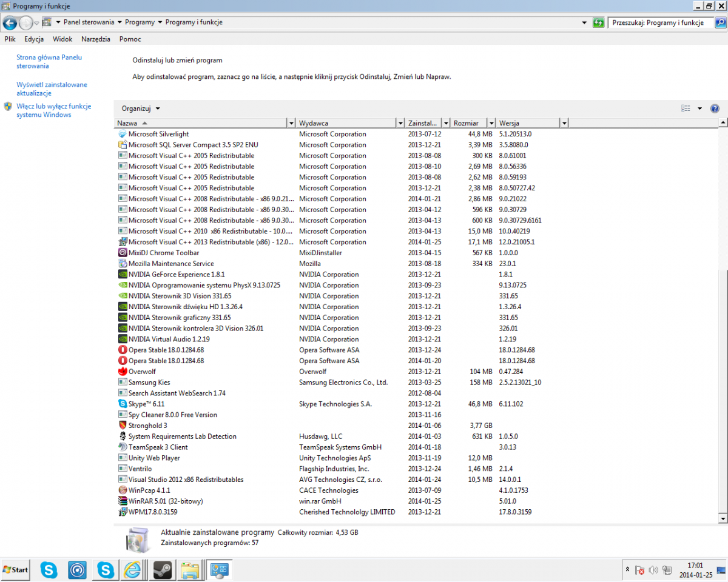Screen dimensions: 728x582
Task: Select the Unity Web Player icon
Action: click(x=122, y=458)
